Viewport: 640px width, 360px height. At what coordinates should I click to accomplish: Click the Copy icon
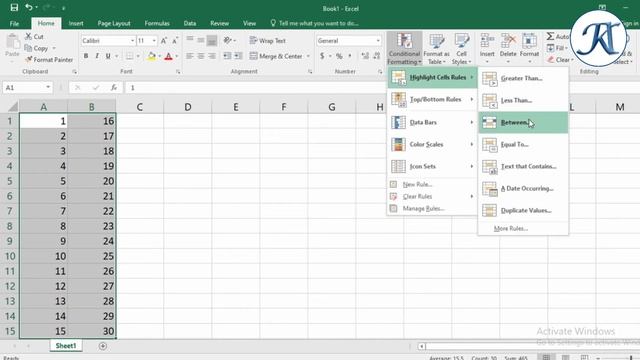28,48
